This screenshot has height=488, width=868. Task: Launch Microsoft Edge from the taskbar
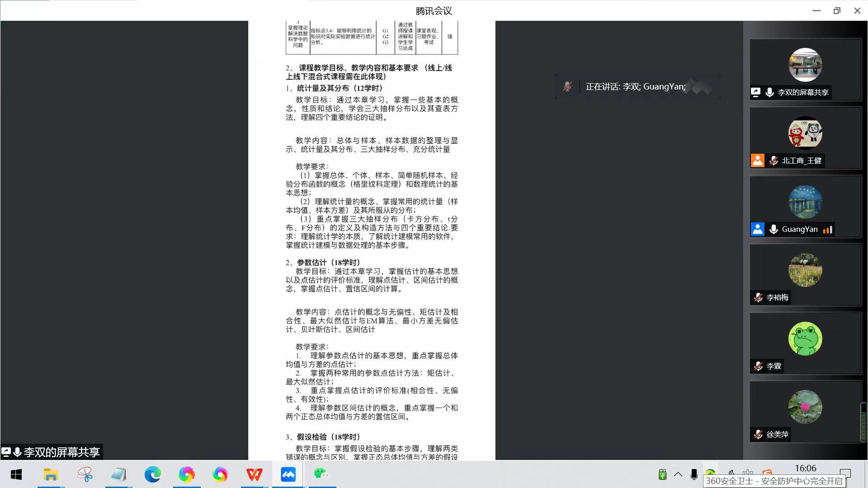(153, 474)
